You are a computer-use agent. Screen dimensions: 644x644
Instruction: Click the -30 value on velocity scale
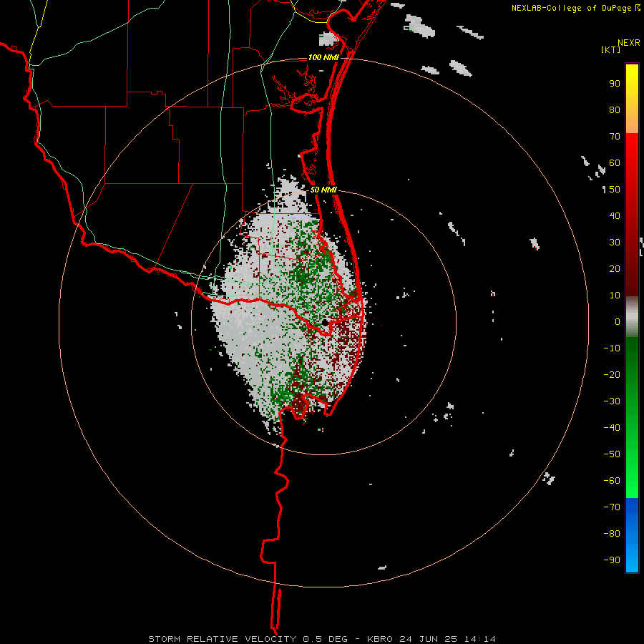(x=612, y=401)
